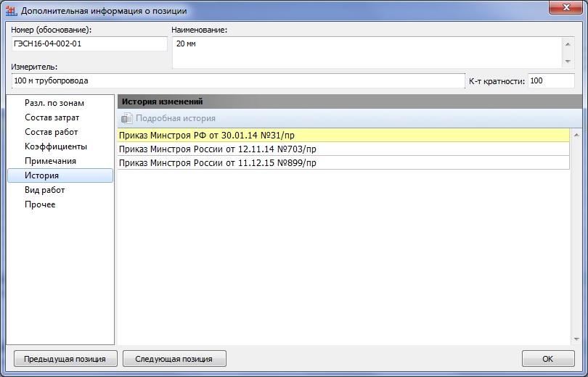Click into Наименование text area

click(x=367, y=52)
